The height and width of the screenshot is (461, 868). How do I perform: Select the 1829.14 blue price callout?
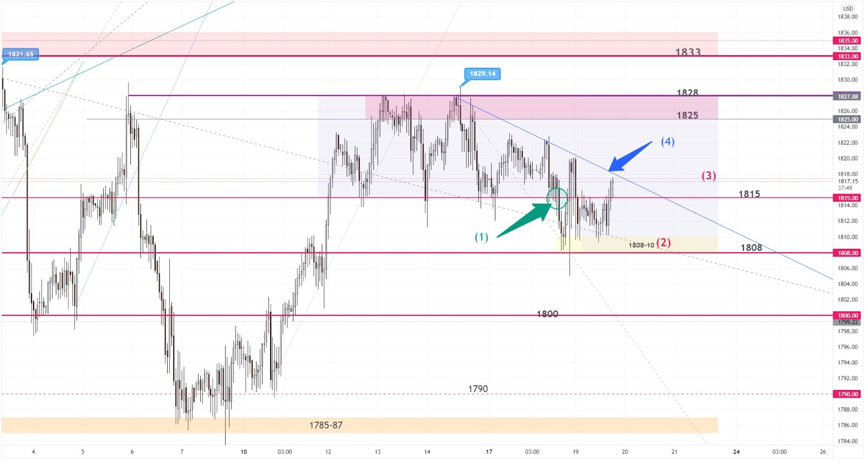pos(482,74)
